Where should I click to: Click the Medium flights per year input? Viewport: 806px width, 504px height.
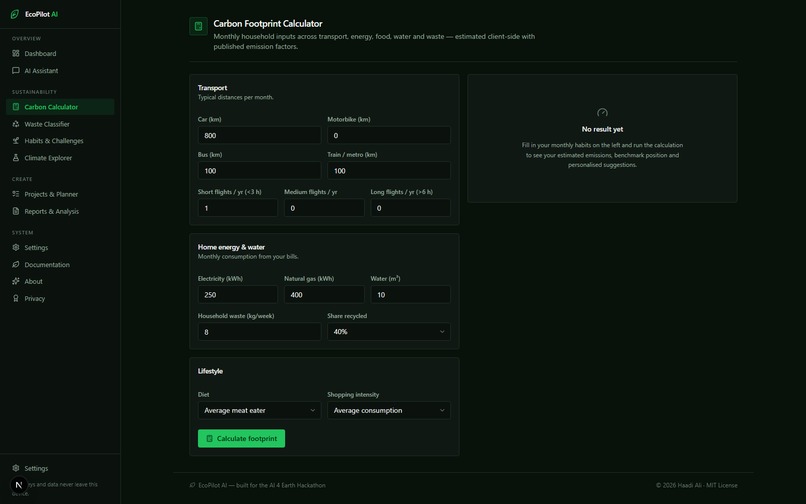click(x=324, y=208)
